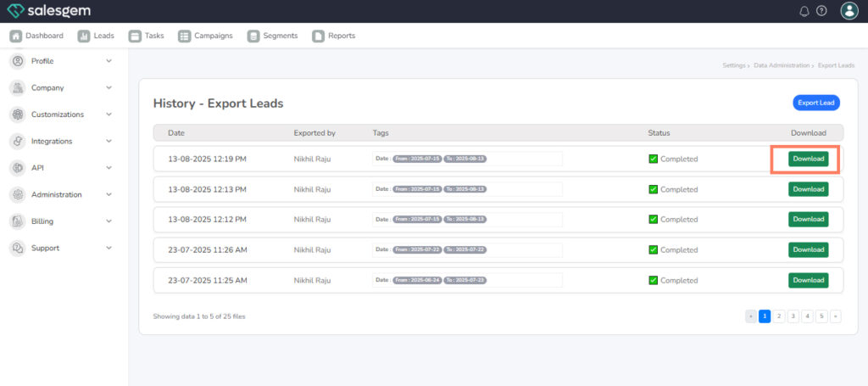Switch to the Reports tab

334,36
